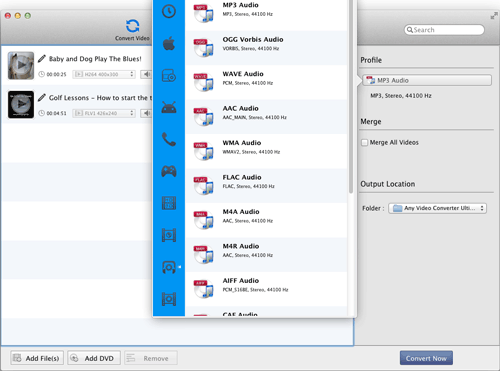Image resolution: width=500 pixels, height=371 pixels.
Task: Focus the Search field
Action: tap(444, 30)
